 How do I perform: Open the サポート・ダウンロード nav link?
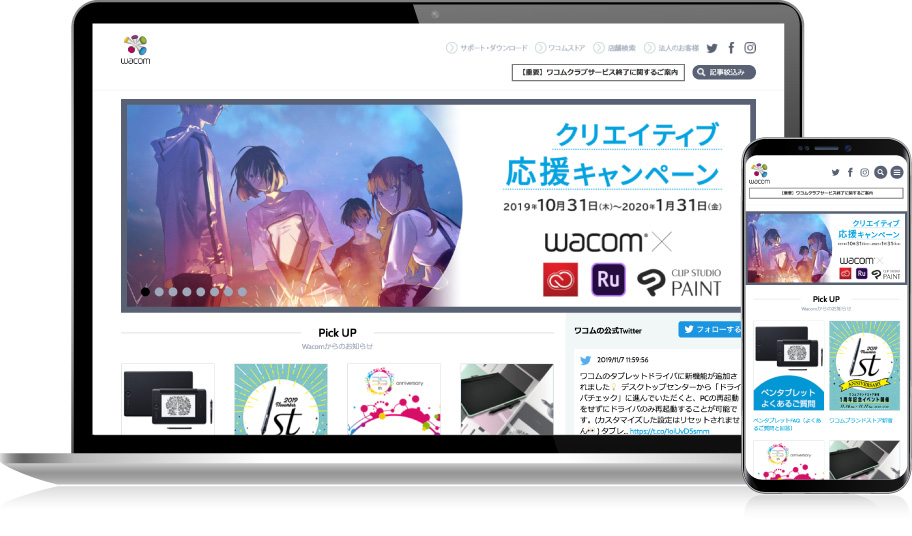pyautogui.click(x=487, y=48)
